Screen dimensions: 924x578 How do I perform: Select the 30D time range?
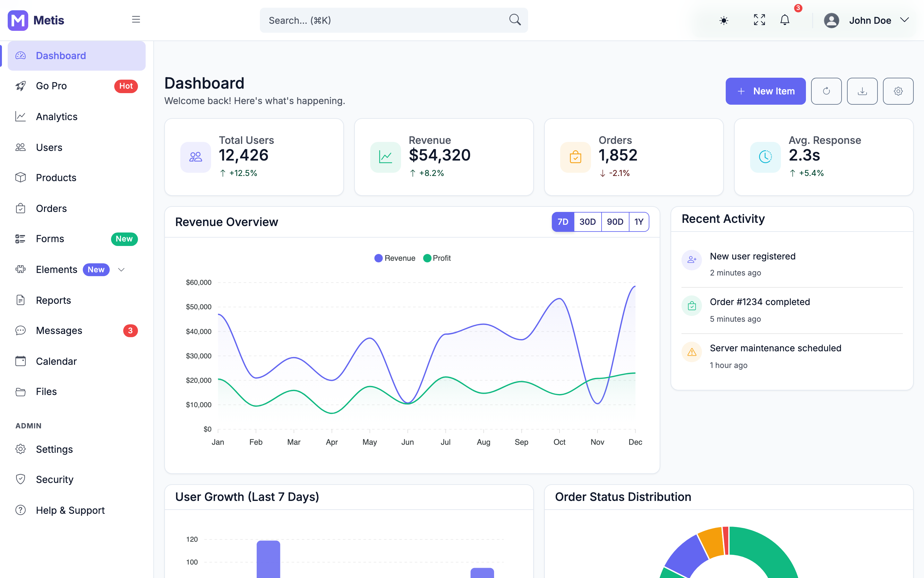click(x=588, y=222)
